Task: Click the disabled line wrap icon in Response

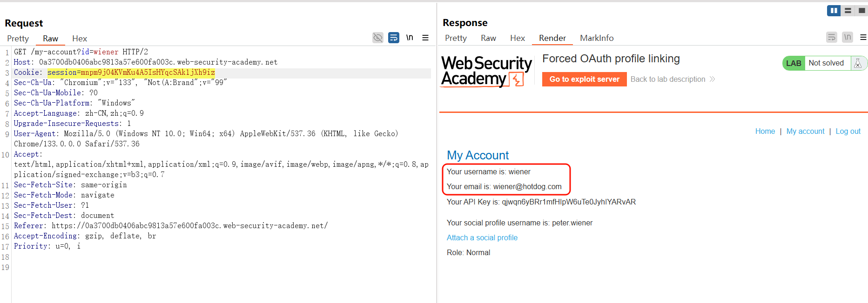Action: (x=832, y=37)
